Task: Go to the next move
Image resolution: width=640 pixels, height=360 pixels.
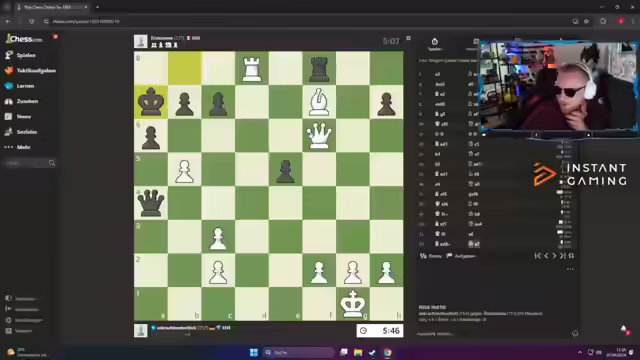Action: click(x=554, y=256)
